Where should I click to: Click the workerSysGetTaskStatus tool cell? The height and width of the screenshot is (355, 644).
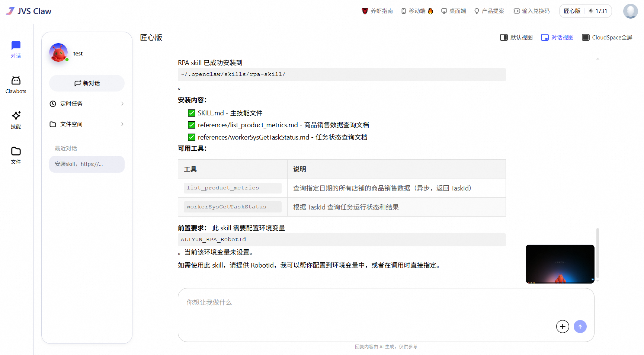233,207
